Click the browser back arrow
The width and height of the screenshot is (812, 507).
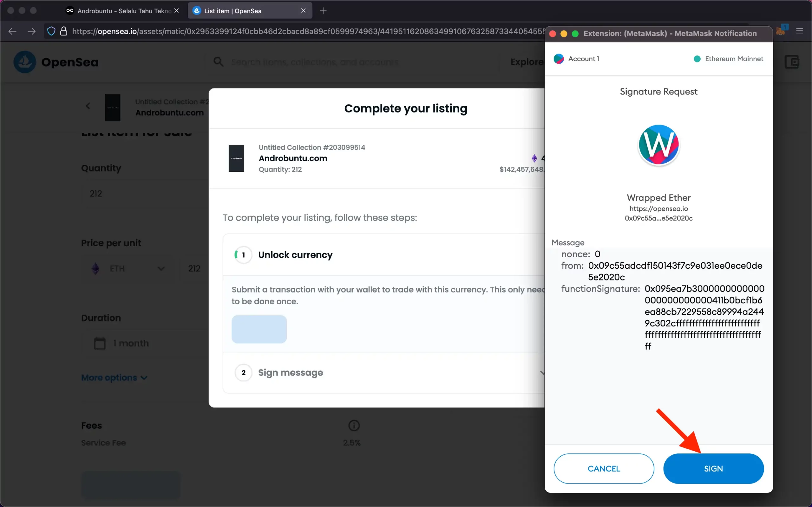[x=12, y=31]
